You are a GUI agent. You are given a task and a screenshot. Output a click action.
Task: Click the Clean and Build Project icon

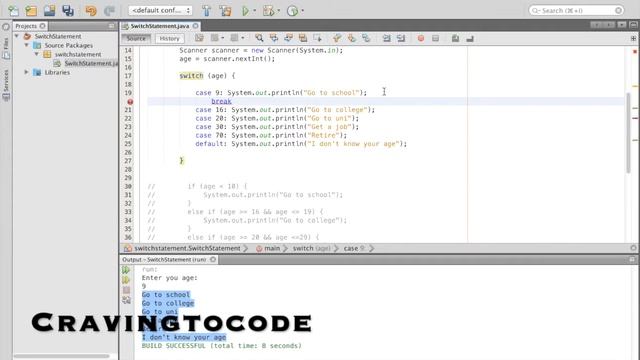[x=225, y=11]
